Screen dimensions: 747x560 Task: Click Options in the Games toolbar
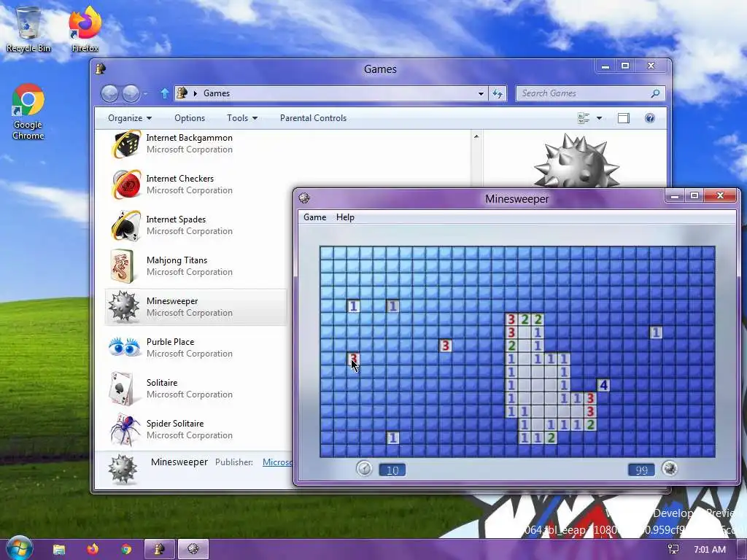click(190, 118)
